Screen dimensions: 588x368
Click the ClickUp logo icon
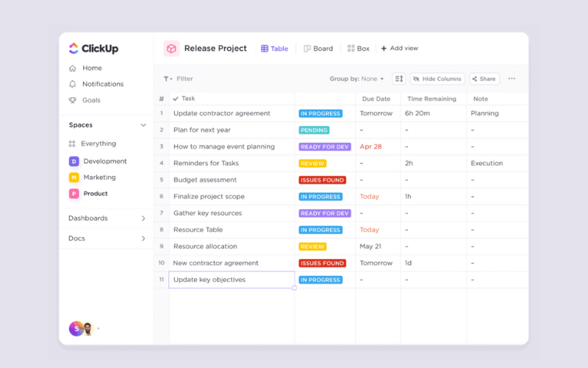click(73, 49)
